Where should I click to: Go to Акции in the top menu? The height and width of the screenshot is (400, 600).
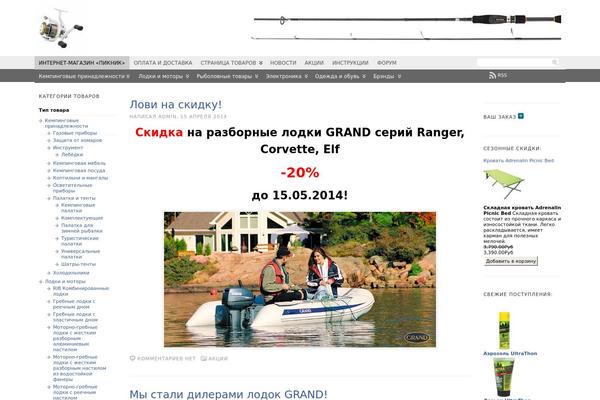point(314,62)
